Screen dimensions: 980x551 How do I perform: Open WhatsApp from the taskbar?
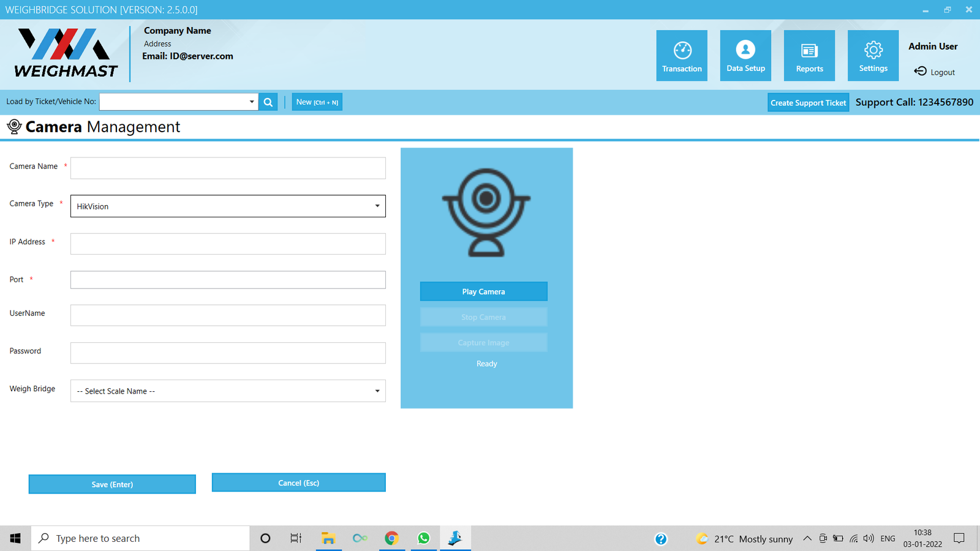point(423,538)
